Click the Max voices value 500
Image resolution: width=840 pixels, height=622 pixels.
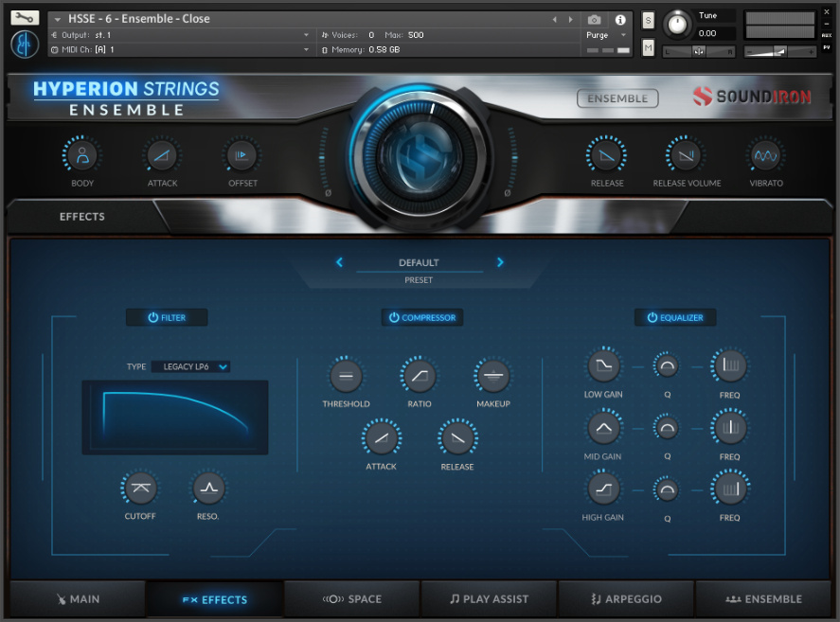(x=416, y=35)
